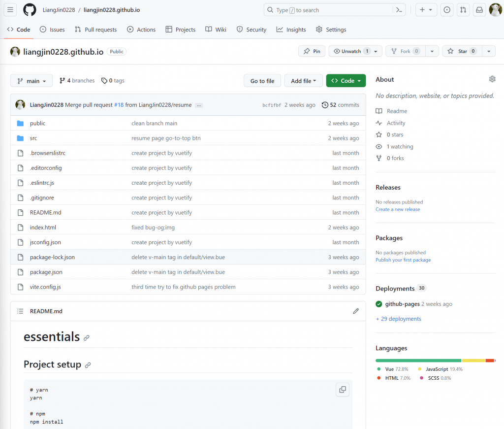Edit README.md with pencil icon

point(356,311)
